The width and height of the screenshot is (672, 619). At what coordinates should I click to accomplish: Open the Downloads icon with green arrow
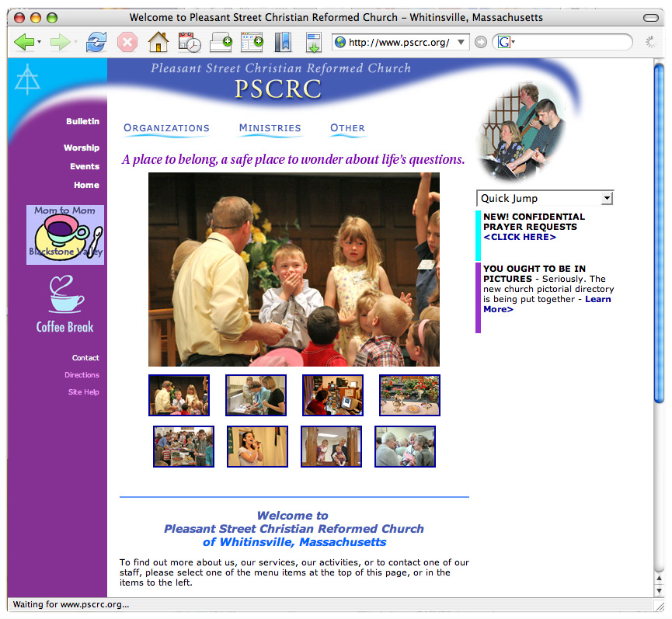coord(313,42)
